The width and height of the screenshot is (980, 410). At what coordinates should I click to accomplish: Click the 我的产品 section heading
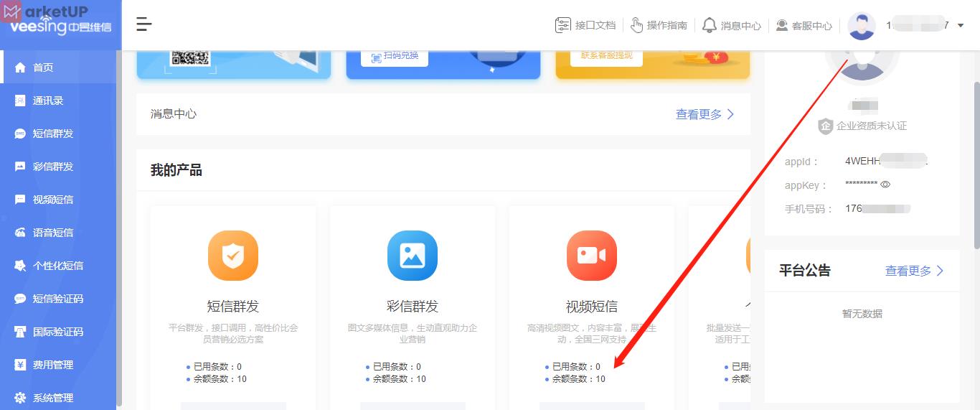pyautogui.click(x=176, y=170)
